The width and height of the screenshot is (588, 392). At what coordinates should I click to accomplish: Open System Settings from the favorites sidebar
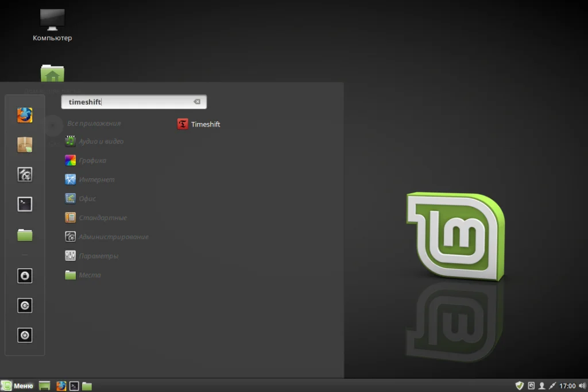[25, 175]
